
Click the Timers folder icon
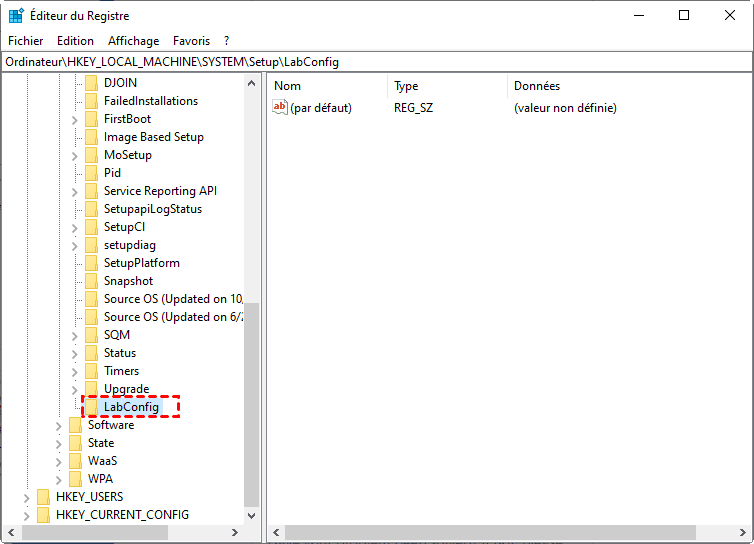pyautogui.click(x=91, y=371)
